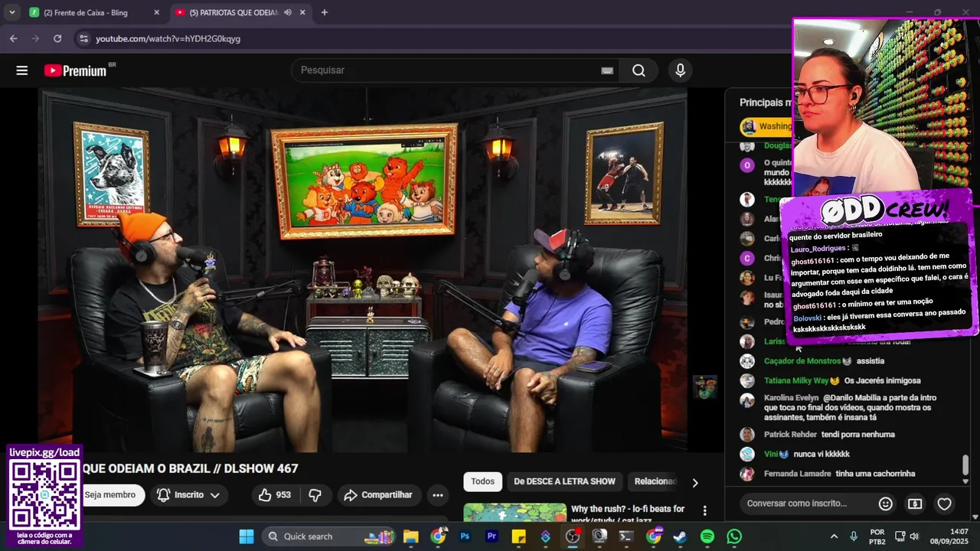Open options for 'Why the rush?' video

705,510
